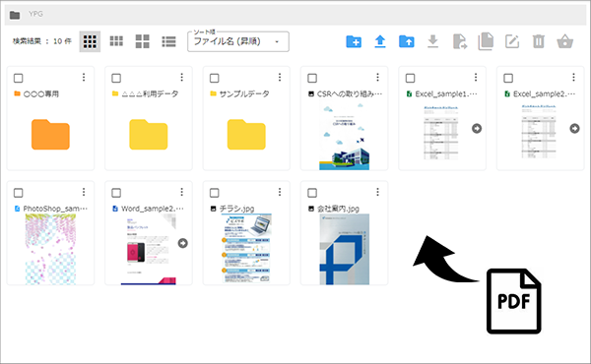Click the upload folder icon

(406, 41)
